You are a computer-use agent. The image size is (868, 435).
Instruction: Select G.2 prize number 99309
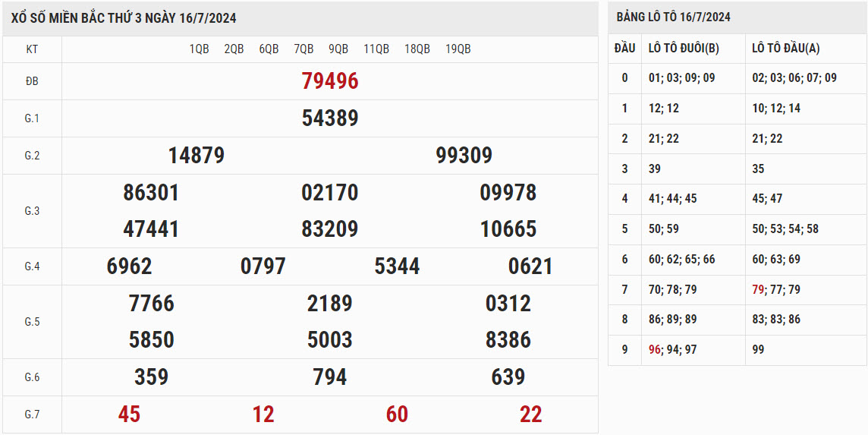pyautogui.click(x=464, y=156)
